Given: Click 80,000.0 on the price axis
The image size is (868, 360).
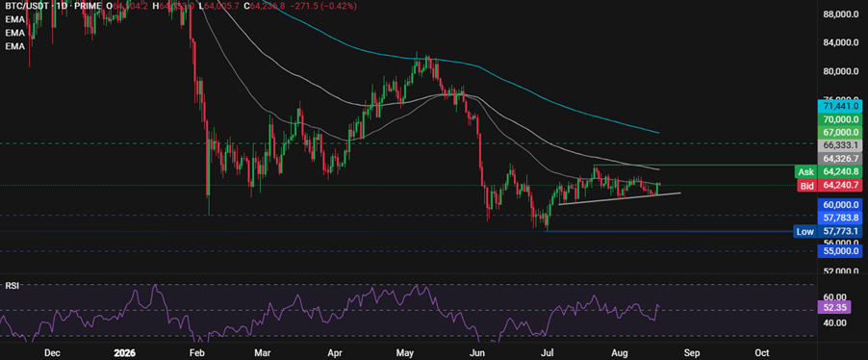Looking at the screenshot, I should click(840, 72).
